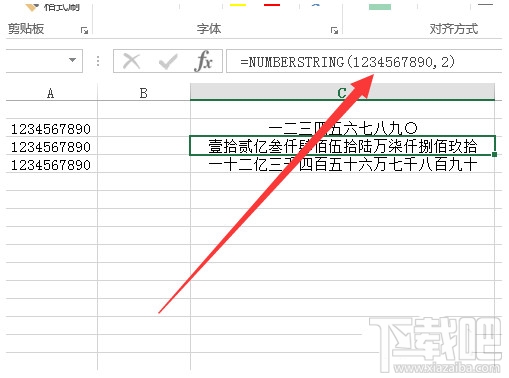Open the insert function fx dialog
Viewport: 509px width, 378px height.
pyautogui.click(x=203, y=61)
